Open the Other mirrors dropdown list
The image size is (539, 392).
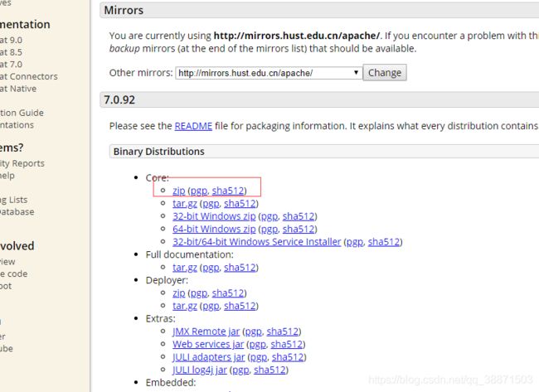(x=269, y=73)
